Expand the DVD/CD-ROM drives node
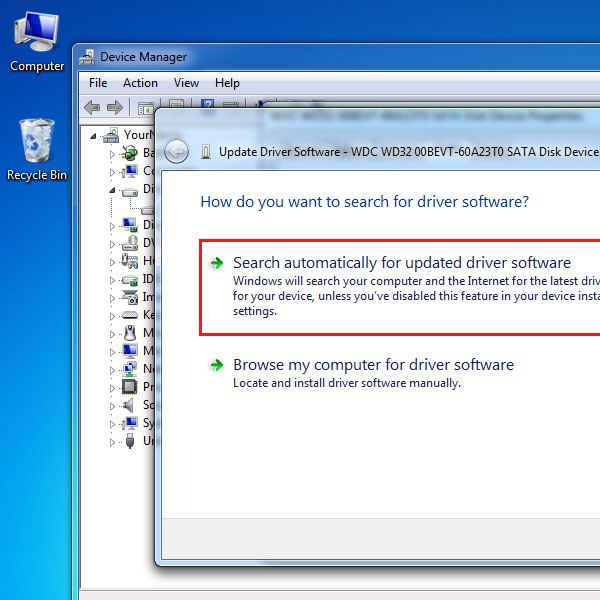Viewport: 600px width, 600px height. (112, 244)
